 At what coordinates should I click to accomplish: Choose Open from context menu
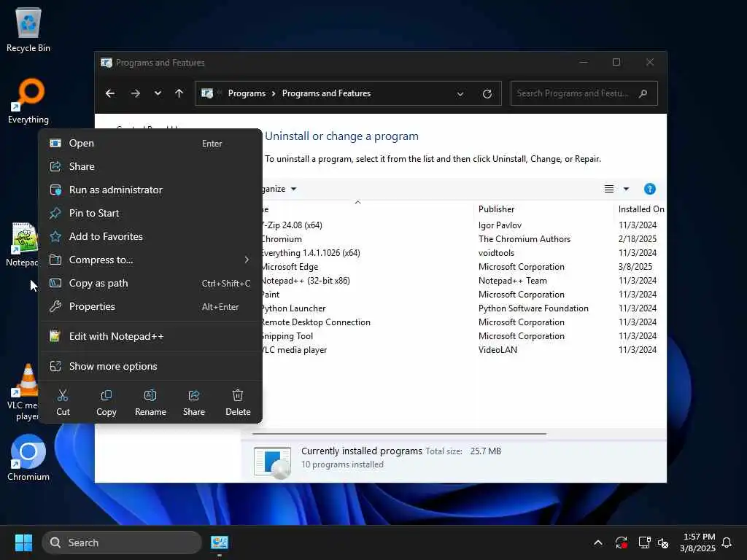150,144
